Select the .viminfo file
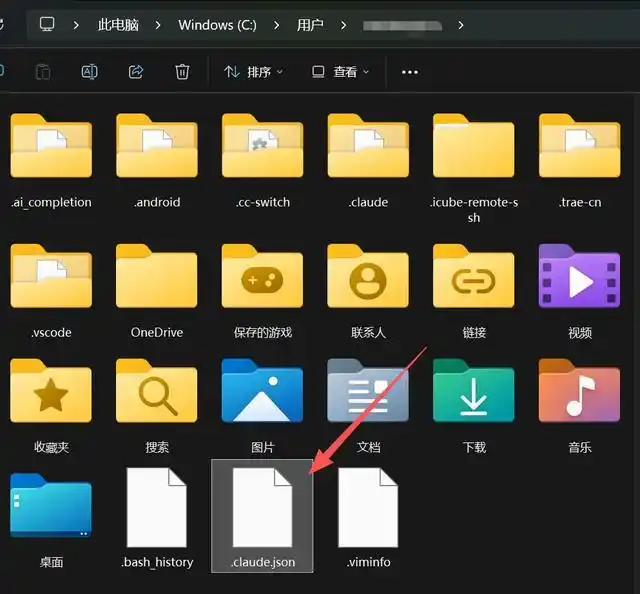640x594 pixels. click(x=368, y=518)
